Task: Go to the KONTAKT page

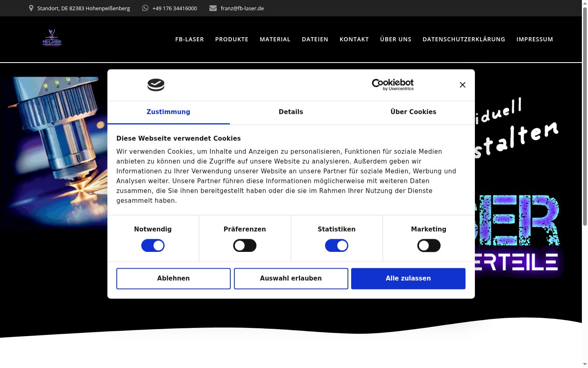Action: (354, 39)
